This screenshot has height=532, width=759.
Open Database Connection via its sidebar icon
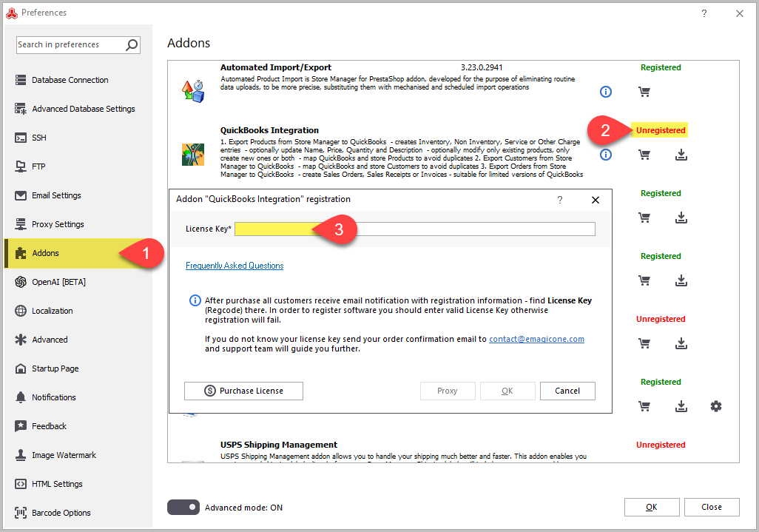(20, 80)
